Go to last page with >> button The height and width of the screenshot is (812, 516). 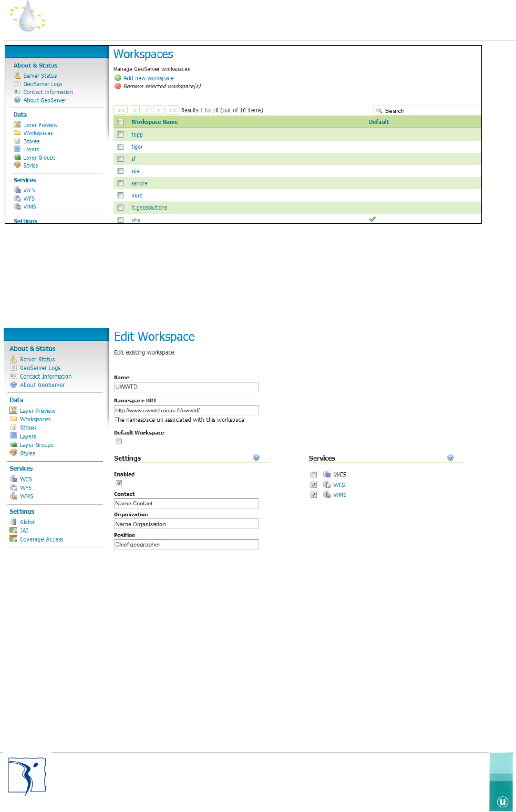[x=172, y=110]
